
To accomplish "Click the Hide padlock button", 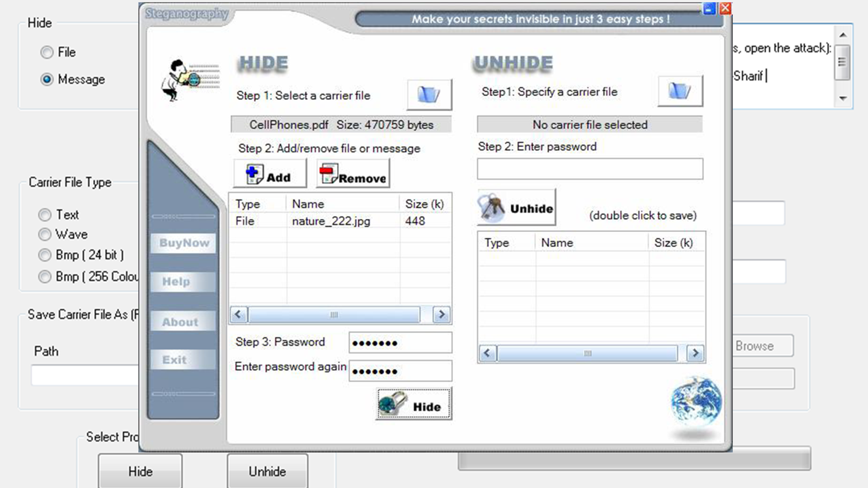I will (x=413, y=404).
